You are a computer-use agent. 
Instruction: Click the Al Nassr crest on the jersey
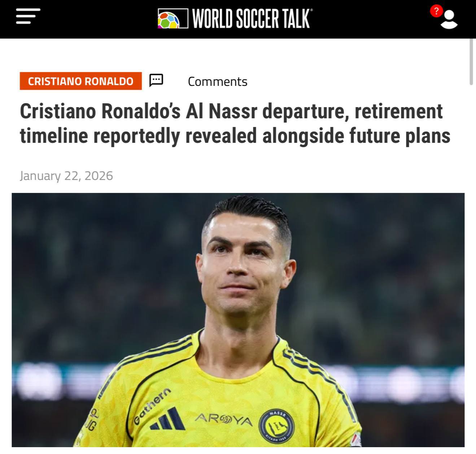276,427
